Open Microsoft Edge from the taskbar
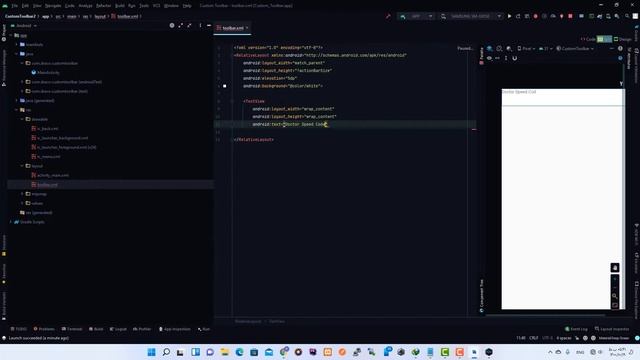Screen dimensions: 640x360 coord(239,352)
